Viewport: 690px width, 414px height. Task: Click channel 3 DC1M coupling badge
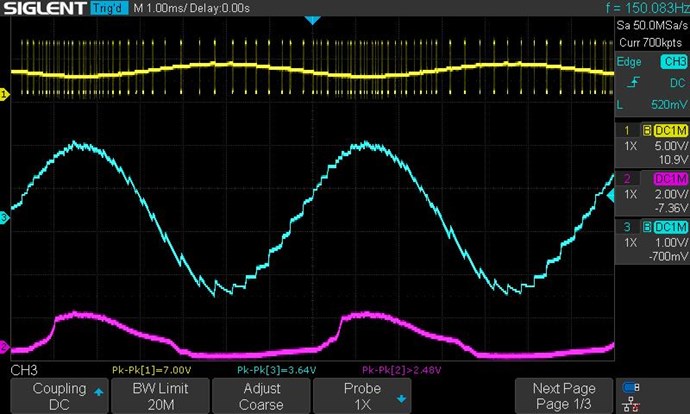671,227
